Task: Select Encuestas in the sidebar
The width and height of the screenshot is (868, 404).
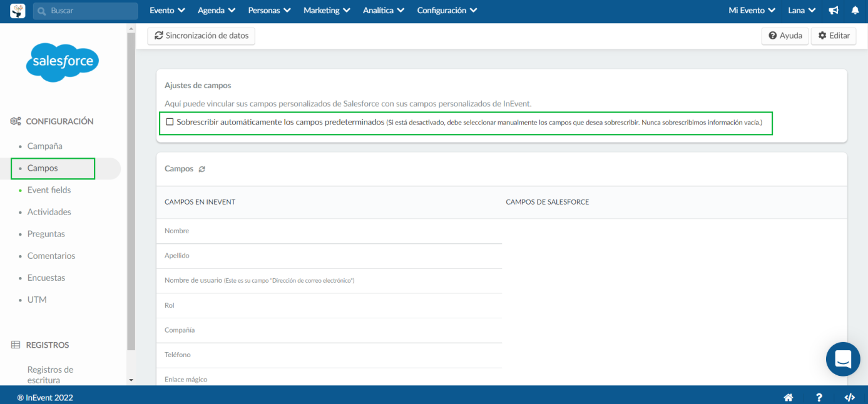Action: [46, 278]
